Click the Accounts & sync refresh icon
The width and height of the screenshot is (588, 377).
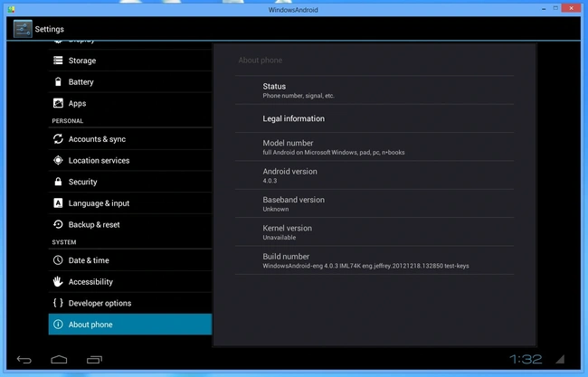tap(58, 138)
